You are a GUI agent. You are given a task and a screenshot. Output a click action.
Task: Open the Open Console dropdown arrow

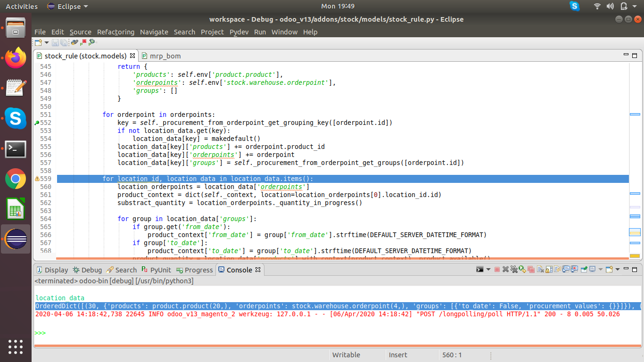click(x=618, y=270)
